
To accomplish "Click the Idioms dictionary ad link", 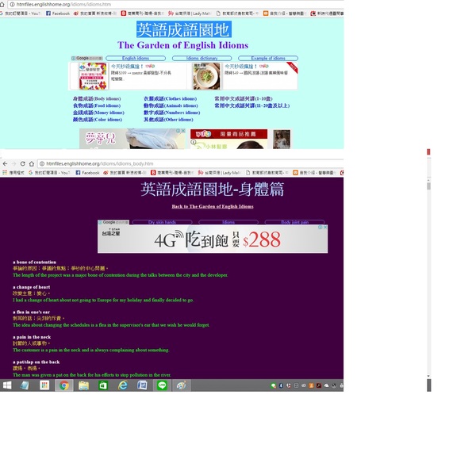I will coord(202,59).
